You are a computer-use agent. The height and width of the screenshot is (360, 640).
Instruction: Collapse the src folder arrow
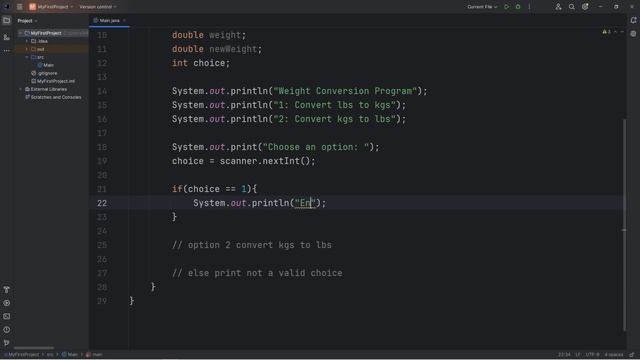pyautogui.click(x=27, y=57)
